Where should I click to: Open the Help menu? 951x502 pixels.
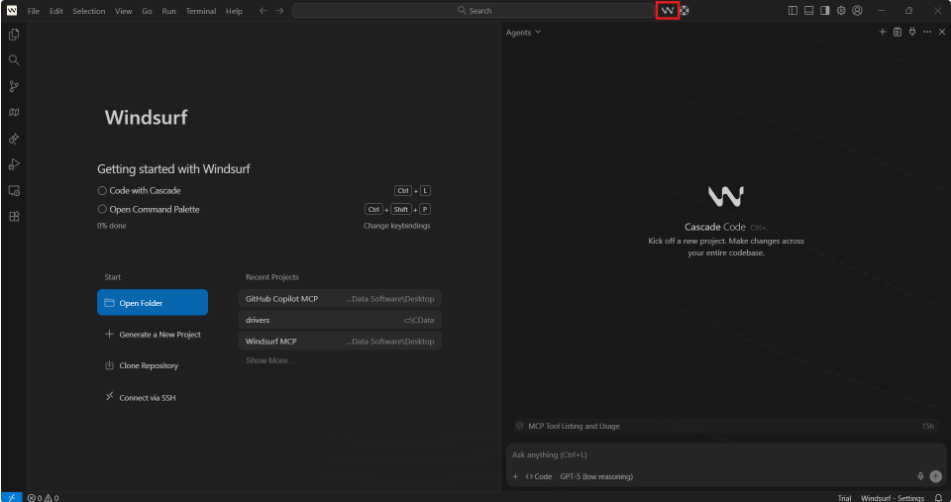point(234,11)
